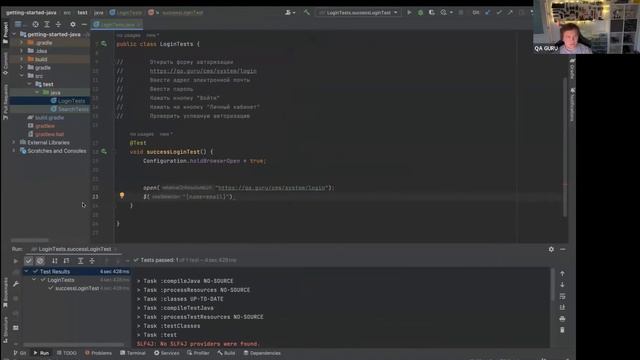
Task: Minimize the Run panel with the minus icon
Action: pos(563,249)
